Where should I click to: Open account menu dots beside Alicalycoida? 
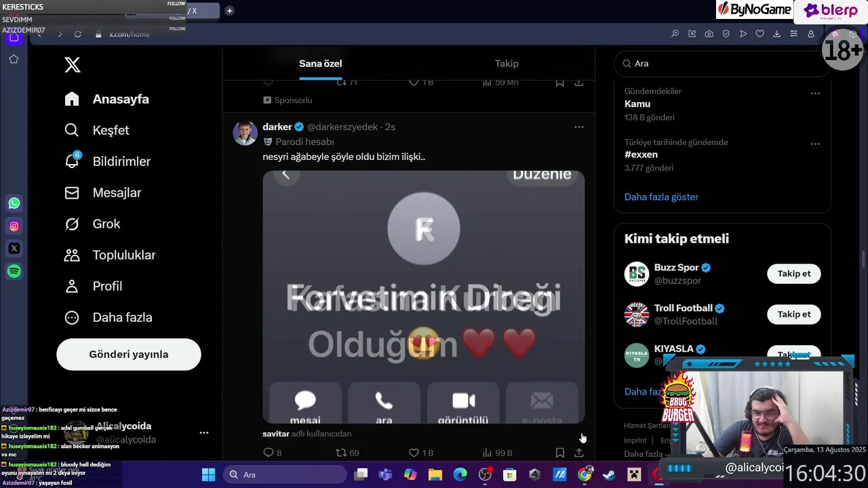(x=204, y=432)
